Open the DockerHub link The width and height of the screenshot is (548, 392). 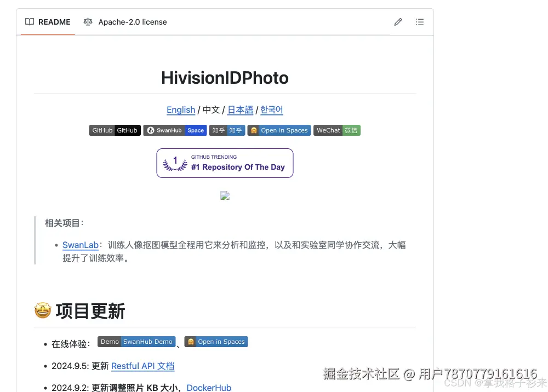coord(209,388)
